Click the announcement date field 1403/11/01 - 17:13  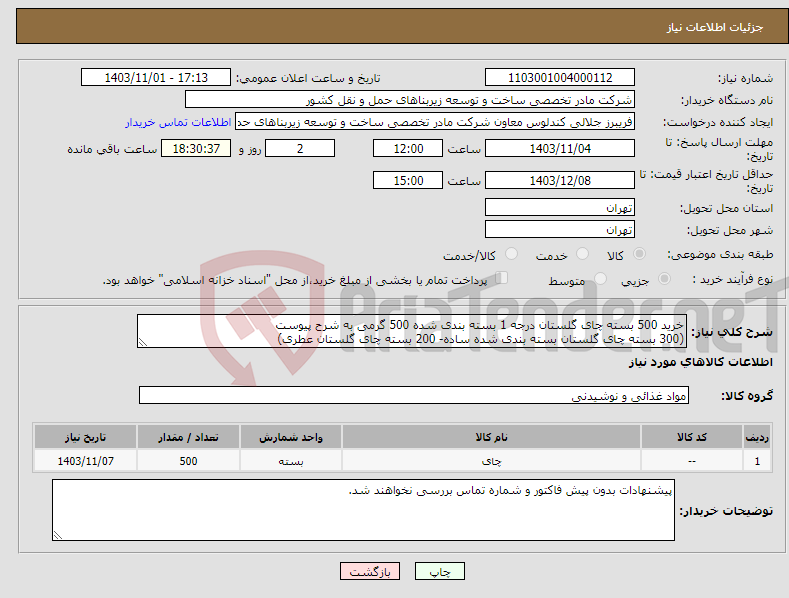click(156, 78)
